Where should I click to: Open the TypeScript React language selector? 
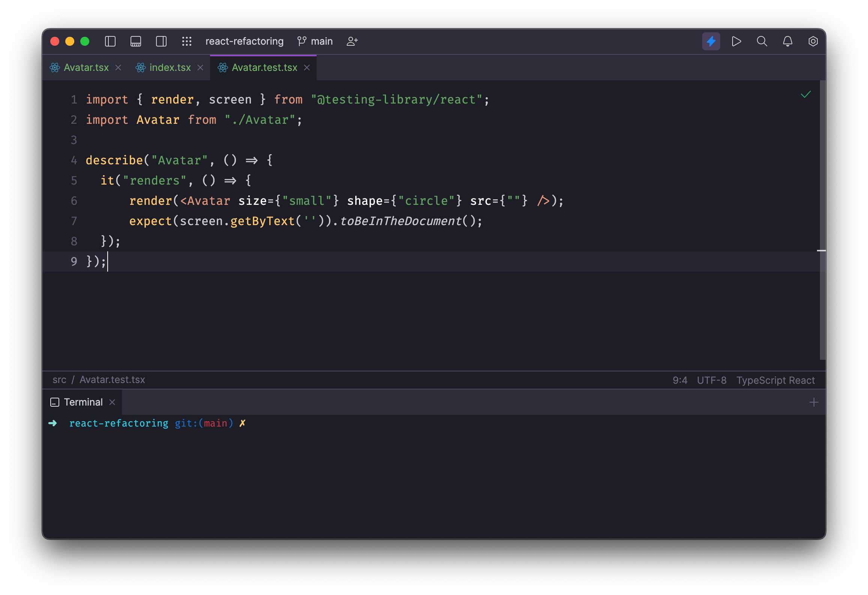(775, 380)
